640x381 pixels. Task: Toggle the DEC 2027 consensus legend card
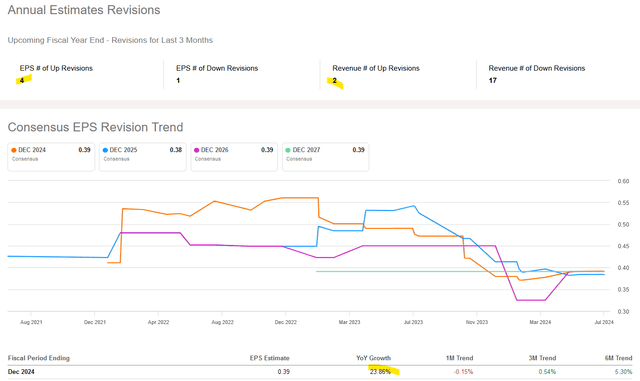325,157
